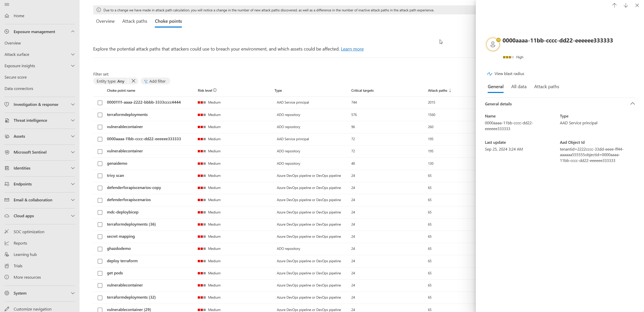Open the All data tab
The width and height of the screenshot is (644, 312).
click(519, 87)
